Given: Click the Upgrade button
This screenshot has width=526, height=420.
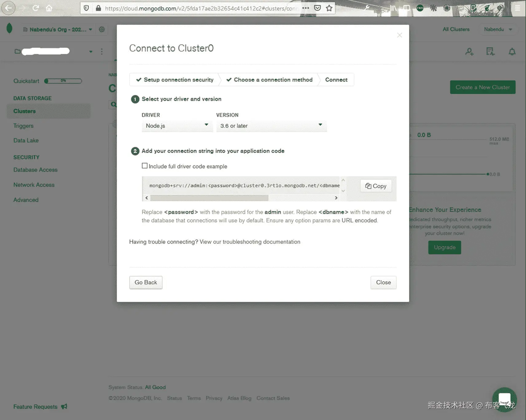Looking at the screenshot, I should pyautogui.click(x=445, y=247).
